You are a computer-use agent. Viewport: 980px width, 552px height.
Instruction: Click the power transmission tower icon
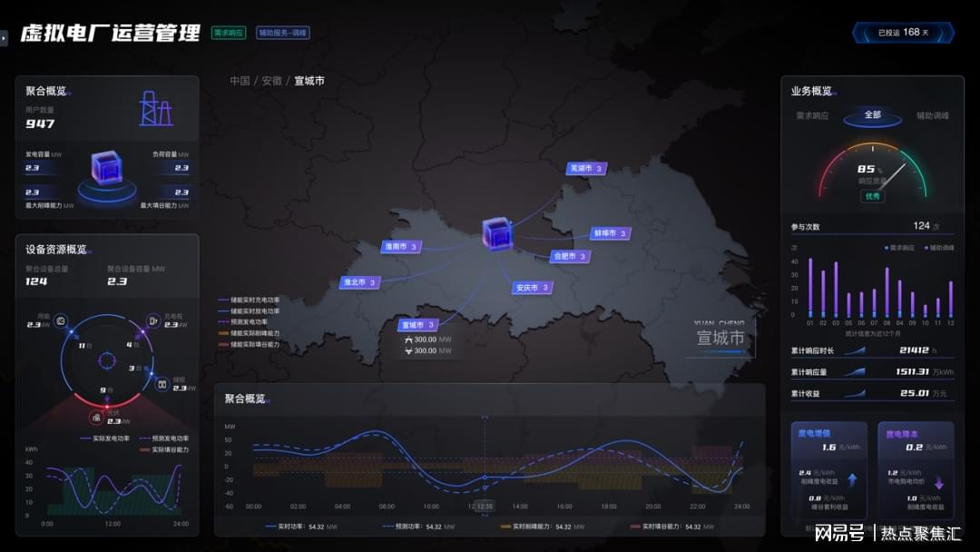[155, 109]
